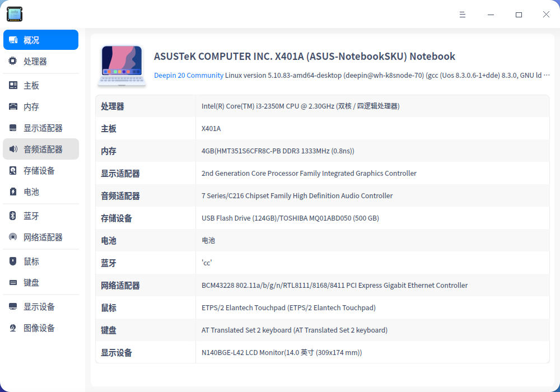Open the 存储设备 (Storage) sidebar icon

point(13,170)
